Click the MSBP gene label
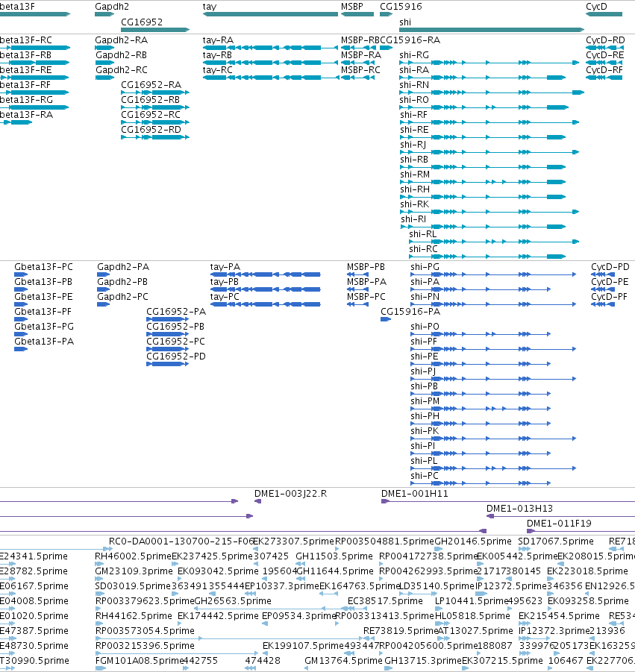Viewport: 635px width, 672px height. 352,7
